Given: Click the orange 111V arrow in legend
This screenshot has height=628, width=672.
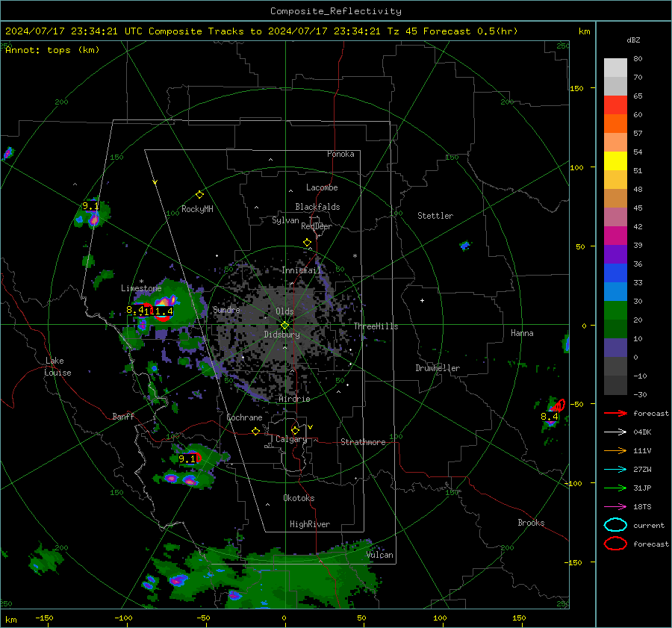Looking at the screenshot, I should coord(616,450).
